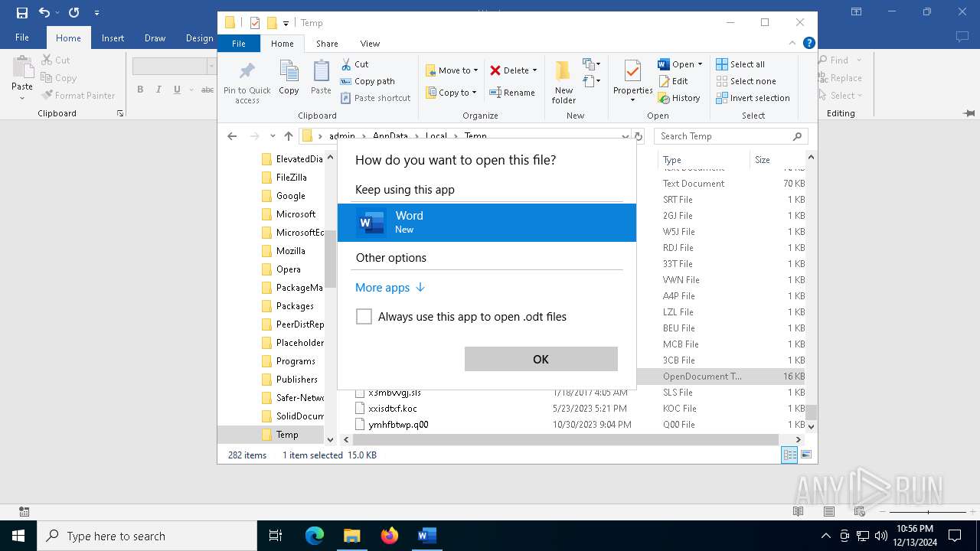980x551 pixels.
Task: Click Windows Start button
Action: point(18,536)
